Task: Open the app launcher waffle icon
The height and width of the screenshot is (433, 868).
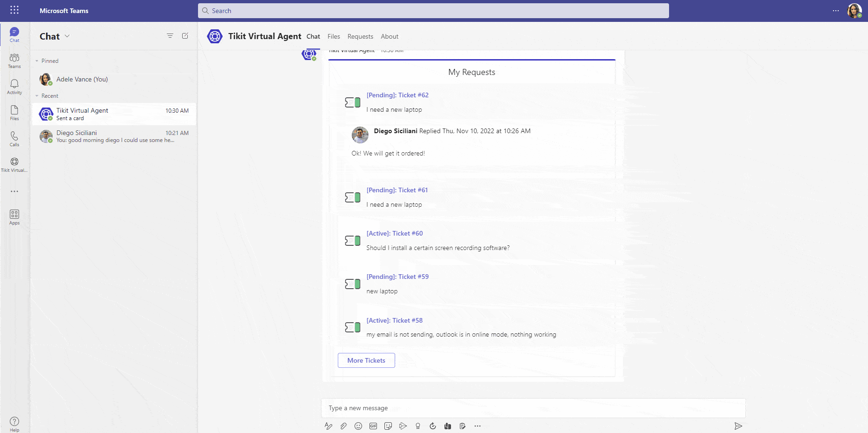Action: click(x=14, y=10)
